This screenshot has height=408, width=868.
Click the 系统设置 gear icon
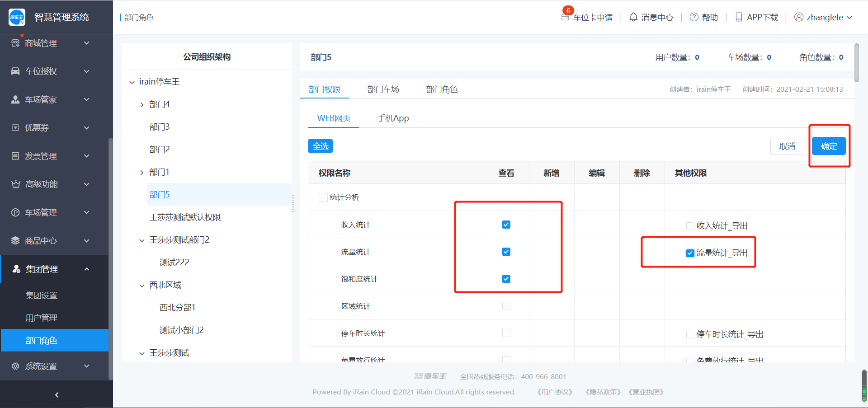pos(15,366)
